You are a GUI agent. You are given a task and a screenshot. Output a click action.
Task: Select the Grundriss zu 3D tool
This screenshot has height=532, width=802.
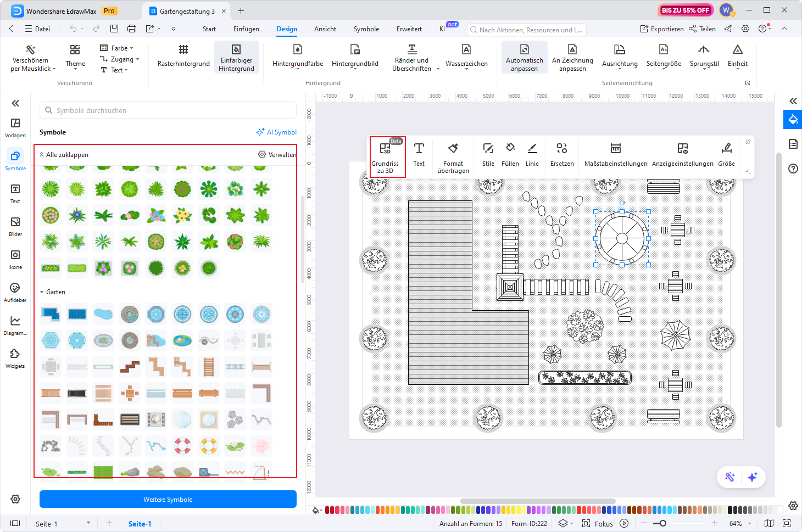point(387,156)
